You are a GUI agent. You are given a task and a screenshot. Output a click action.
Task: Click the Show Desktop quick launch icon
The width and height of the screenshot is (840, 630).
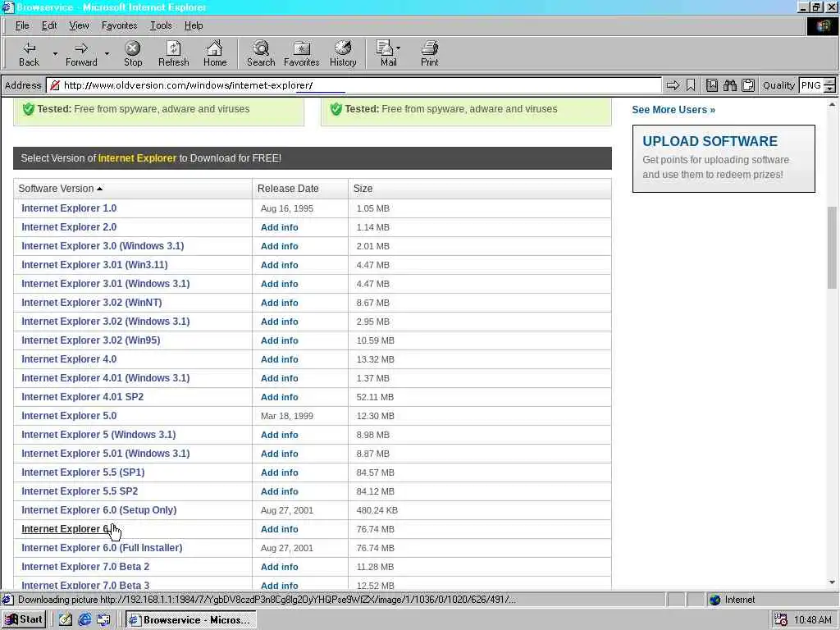(x=103, y=620)
